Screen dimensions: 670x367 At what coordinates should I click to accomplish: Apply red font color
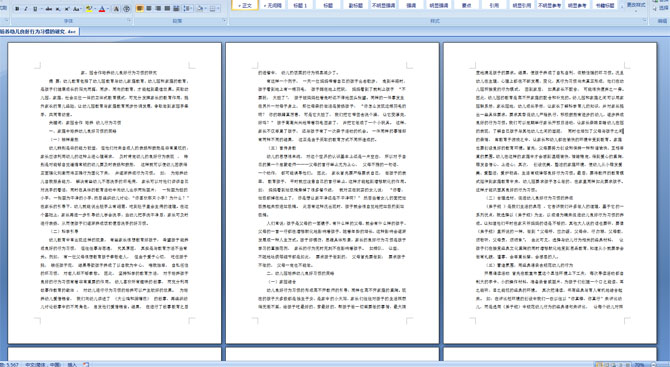[102, 9]
